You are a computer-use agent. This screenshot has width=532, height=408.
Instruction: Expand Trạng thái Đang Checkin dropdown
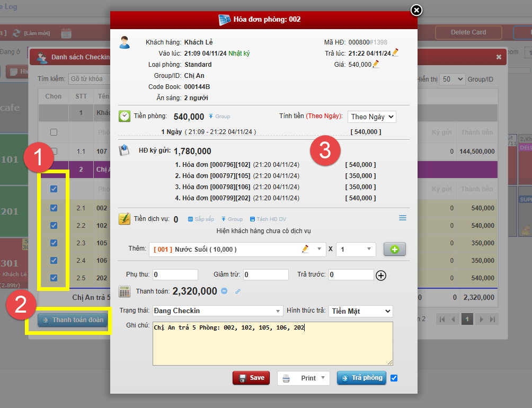[217, 311]
